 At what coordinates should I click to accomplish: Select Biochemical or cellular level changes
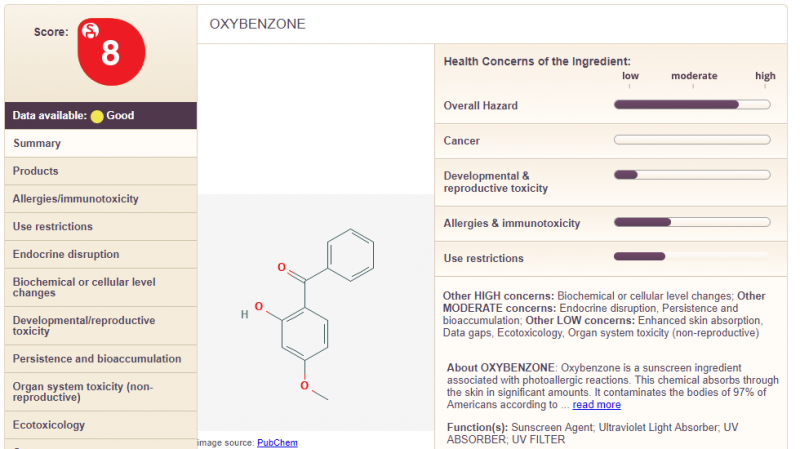pos(83,287)
